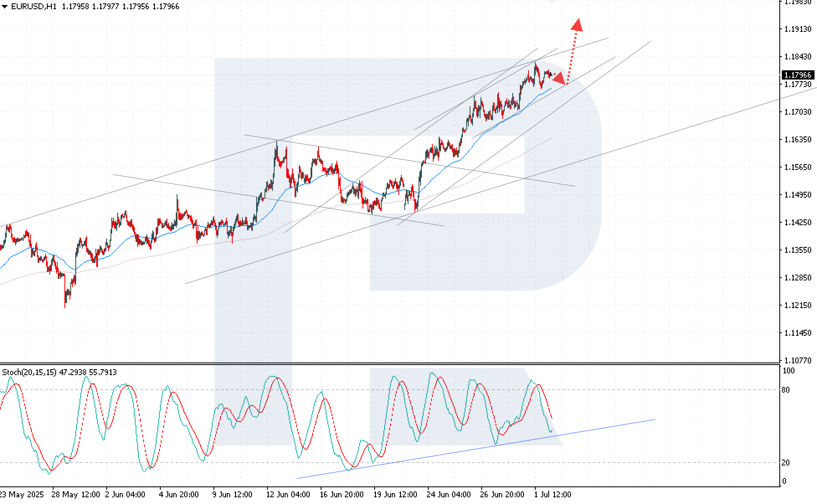Click the triangle next to EURUSD,H1

pos(5,7)
